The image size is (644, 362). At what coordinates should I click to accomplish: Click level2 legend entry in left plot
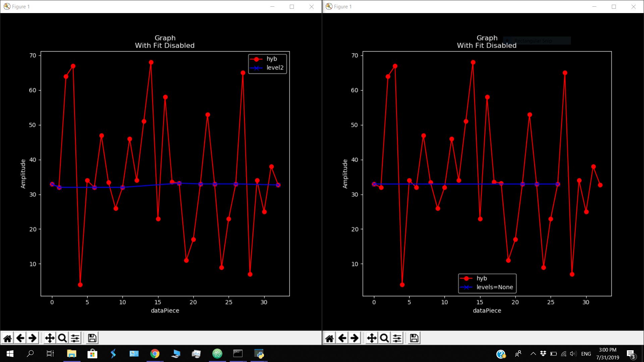(275, 68)
